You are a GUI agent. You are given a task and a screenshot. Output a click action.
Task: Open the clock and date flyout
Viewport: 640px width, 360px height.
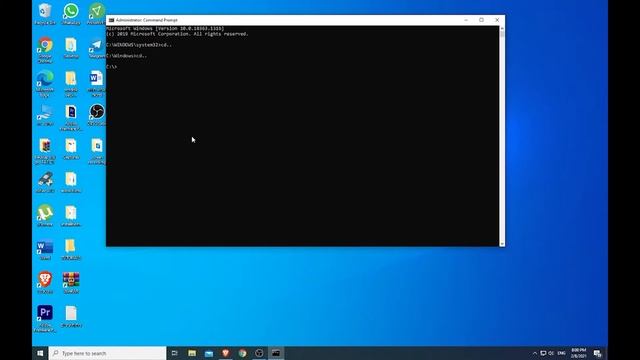click(579, 353)
